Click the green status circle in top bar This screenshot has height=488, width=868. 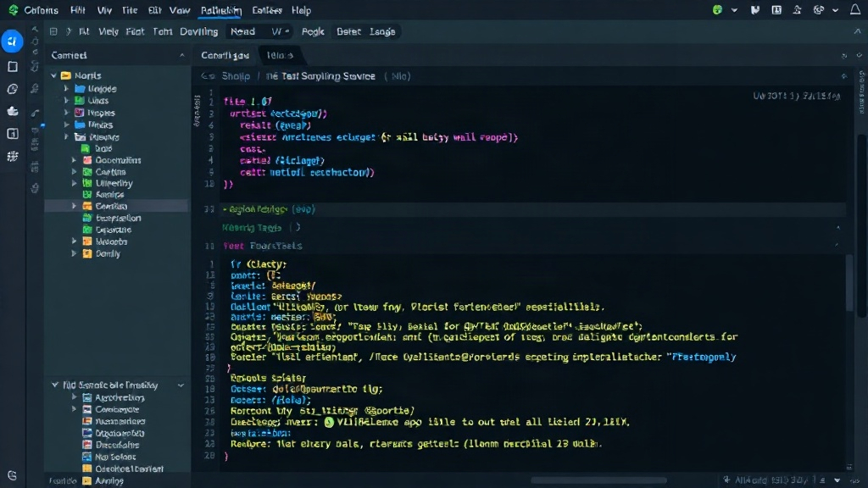tap(717, 10)
